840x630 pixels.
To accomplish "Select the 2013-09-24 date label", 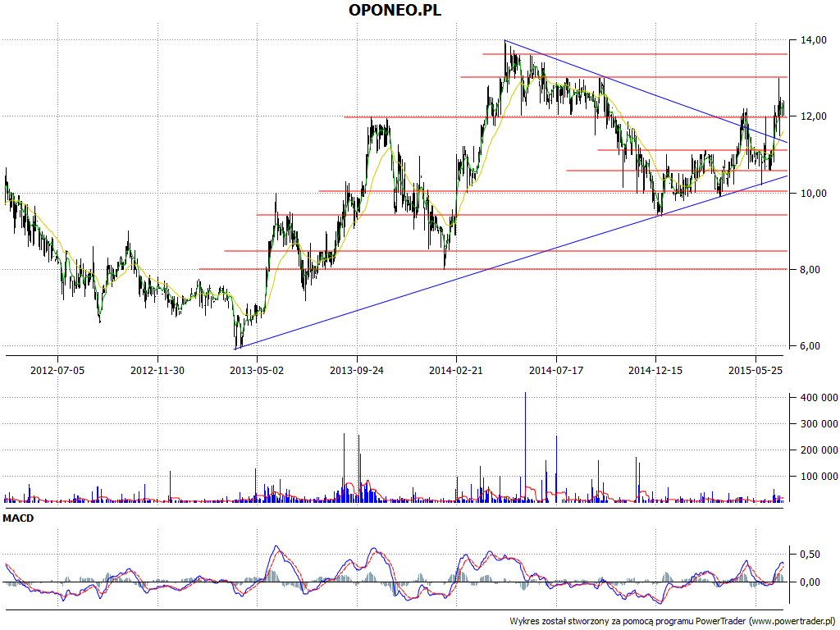I will 357,370.
